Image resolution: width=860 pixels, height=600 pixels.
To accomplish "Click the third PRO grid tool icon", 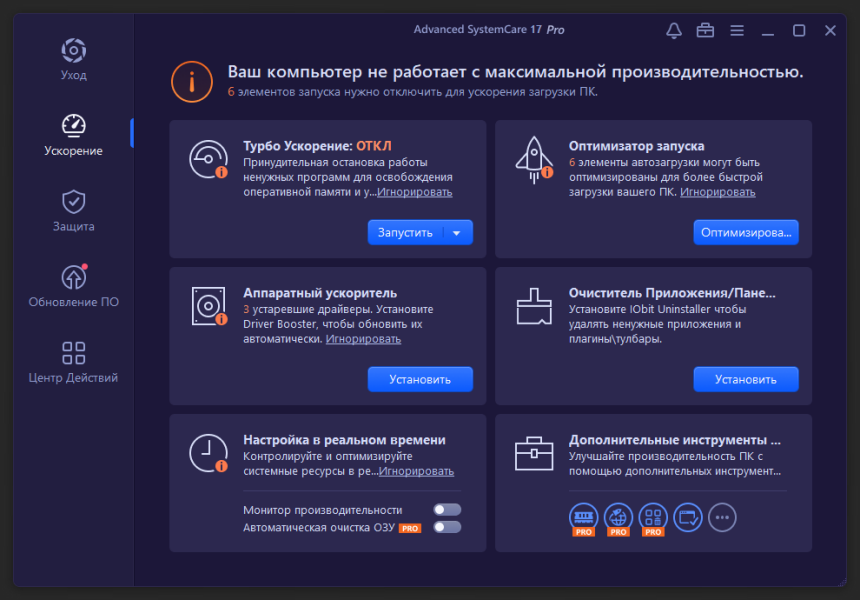I will pyautogui.click(x=653, y=519).
